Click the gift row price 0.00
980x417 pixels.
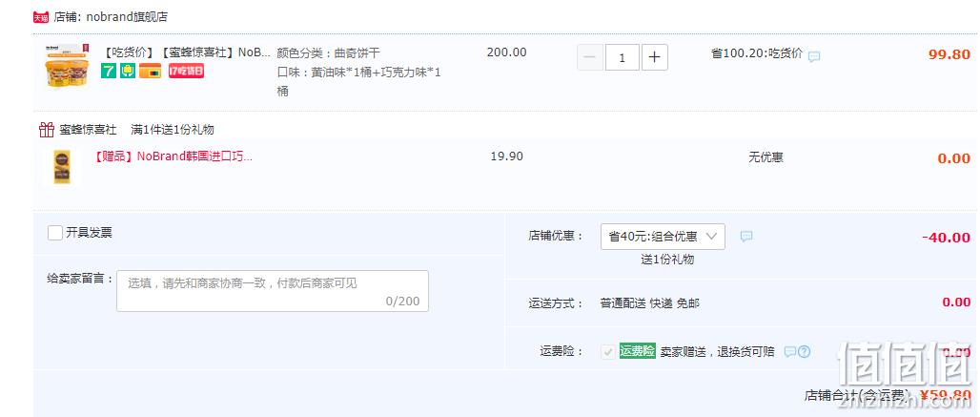pyautogui.click(x=954, y=158)
